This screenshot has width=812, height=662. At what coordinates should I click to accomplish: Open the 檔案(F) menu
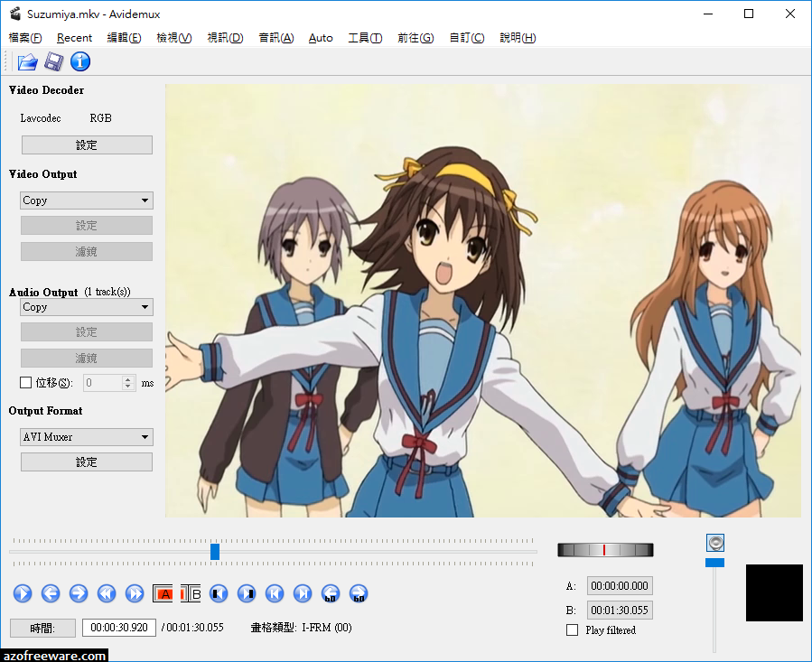25,38
